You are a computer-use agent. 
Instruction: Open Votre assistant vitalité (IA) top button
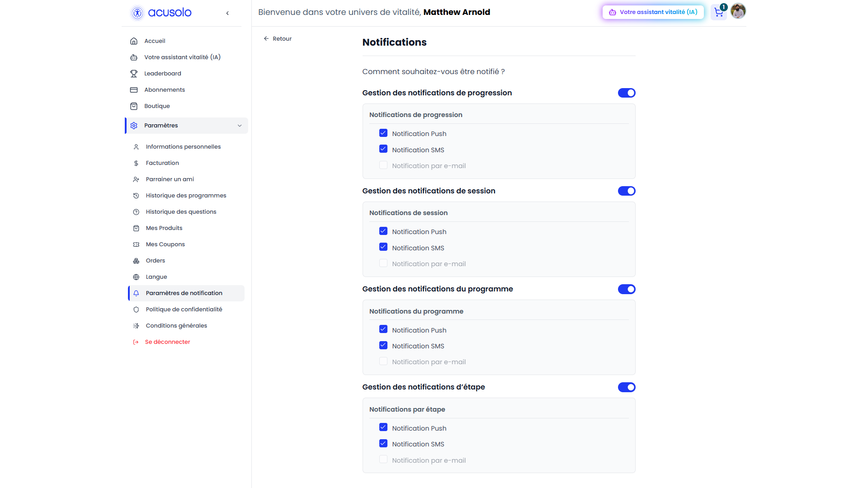pos(653,12)
